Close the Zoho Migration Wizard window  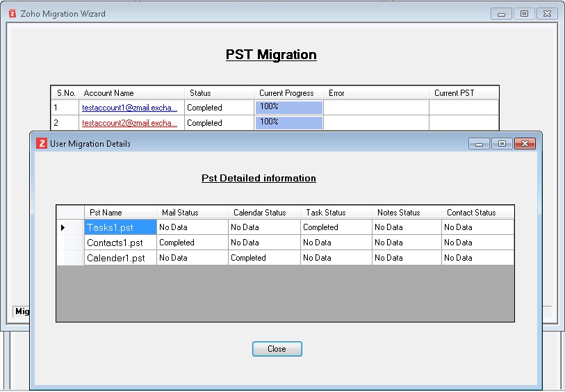click(x=547, y=13)
